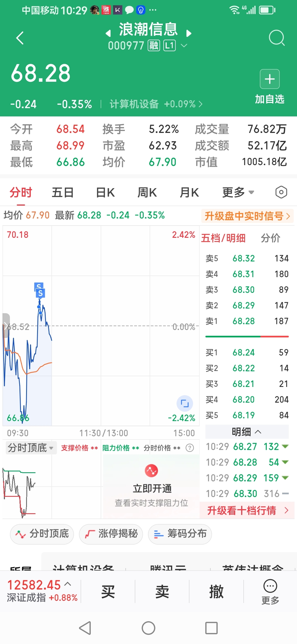This screenshot has width=297, height=644.
Task: Tap the S sell marker on chart
Action: 40,293
